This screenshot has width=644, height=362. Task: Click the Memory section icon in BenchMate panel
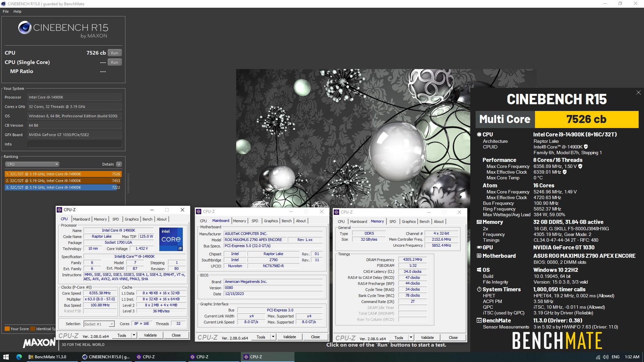pyautogui.click(x=479, y=222)
